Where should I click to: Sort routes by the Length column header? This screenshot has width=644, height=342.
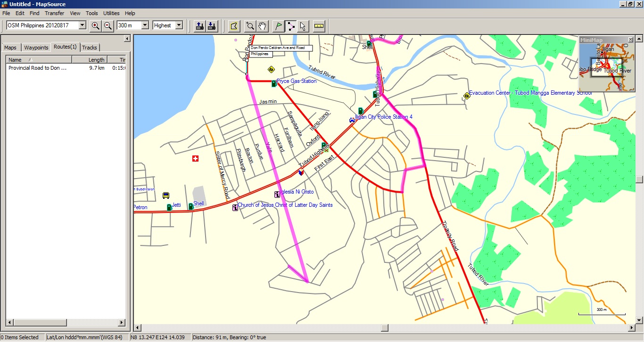click(90, 60)
